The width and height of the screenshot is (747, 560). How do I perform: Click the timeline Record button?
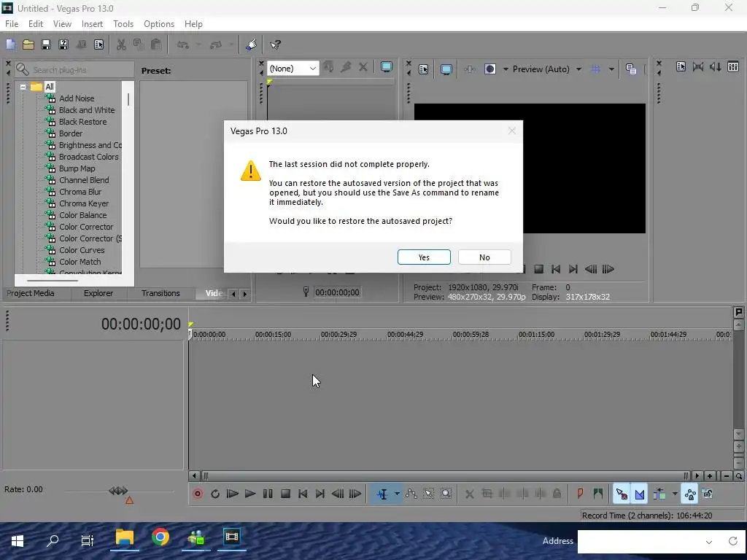[x=197, y=494]
